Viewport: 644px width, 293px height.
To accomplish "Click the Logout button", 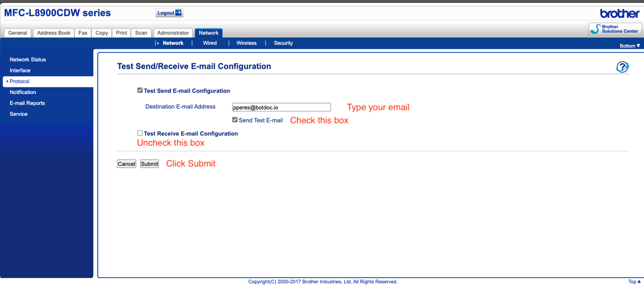I will [169, 13].
